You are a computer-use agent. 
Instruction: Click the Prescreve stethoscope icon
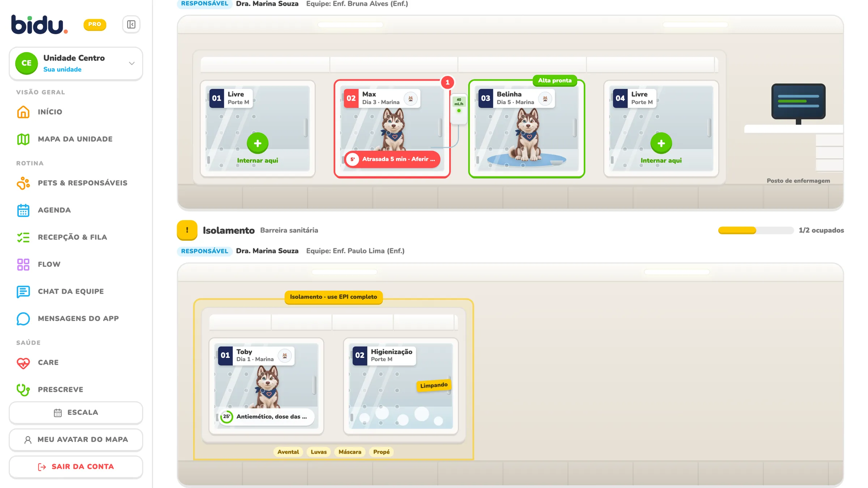coord(23,389)
